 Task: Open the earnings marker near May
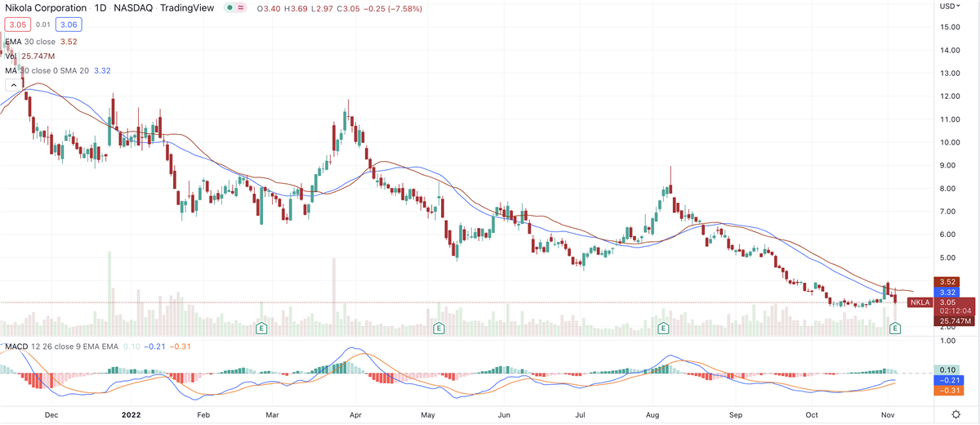[439, 328]
